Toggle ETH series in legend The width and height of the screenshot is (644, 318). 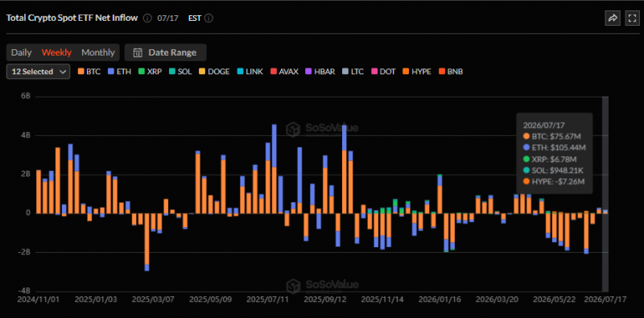pos(119,72)
